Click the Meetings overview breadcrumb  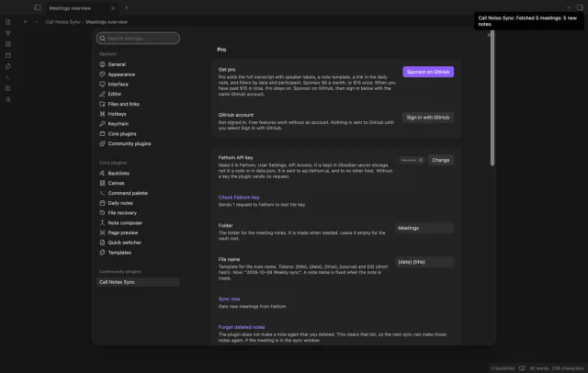(107, 22)
